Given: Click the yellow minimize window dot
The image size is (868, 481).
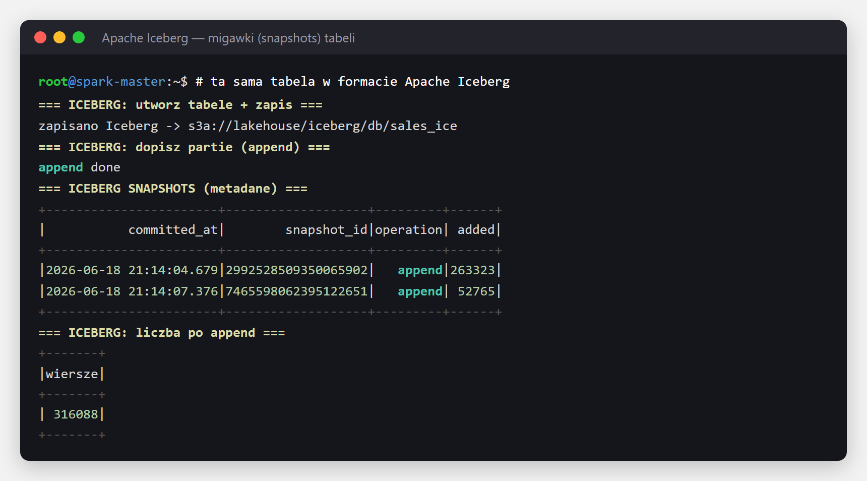Looking at the screenshot, I should 59,37.
